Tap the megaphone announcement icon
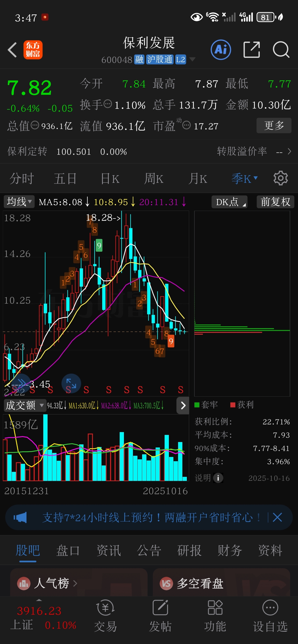Viewport: 298px width, 644px height. coord(20,517)
